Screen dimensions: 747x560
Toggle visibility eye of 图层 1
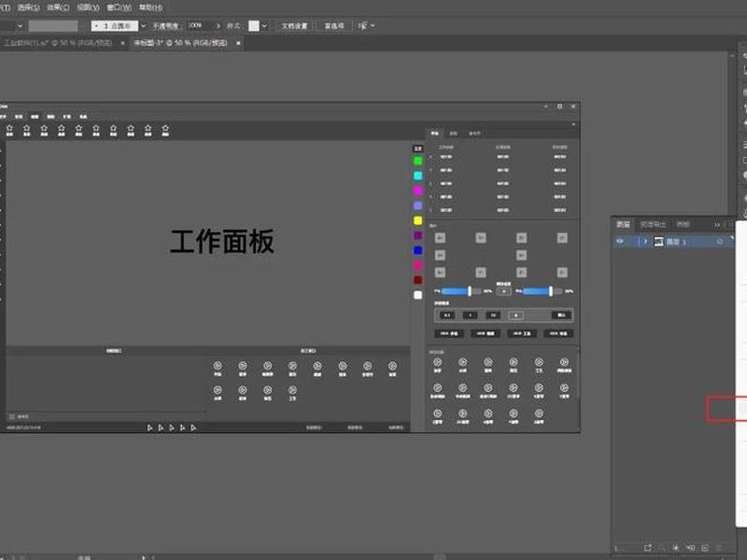coord(619,242)
